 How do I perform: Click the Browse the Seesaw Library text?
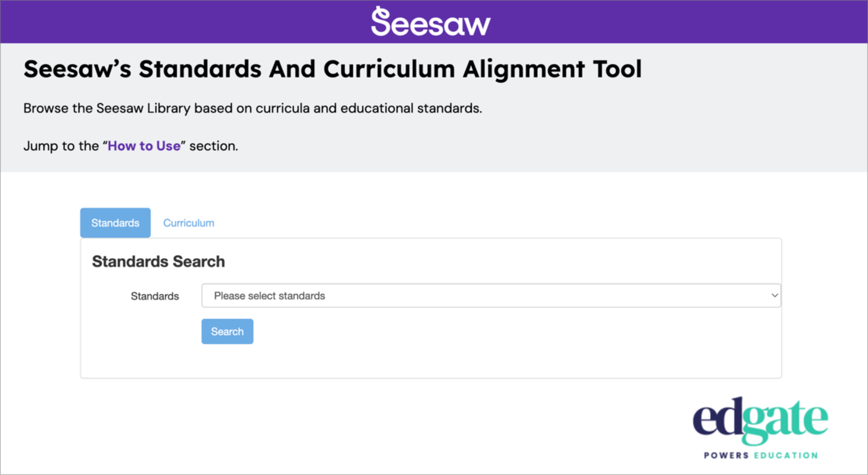(x=253, y=108)
